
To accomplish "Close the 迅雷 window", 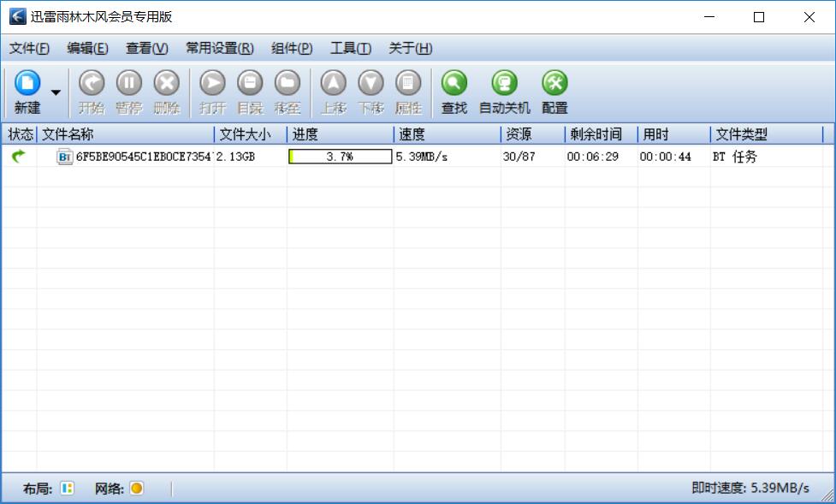I will pyautogui.click(x=809, y=17).
